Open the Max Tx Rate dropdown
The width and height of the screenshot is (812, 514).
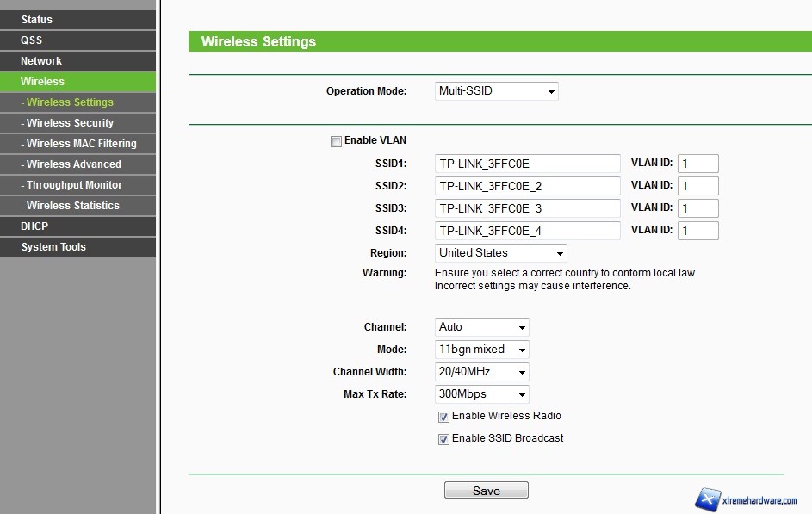481,394
